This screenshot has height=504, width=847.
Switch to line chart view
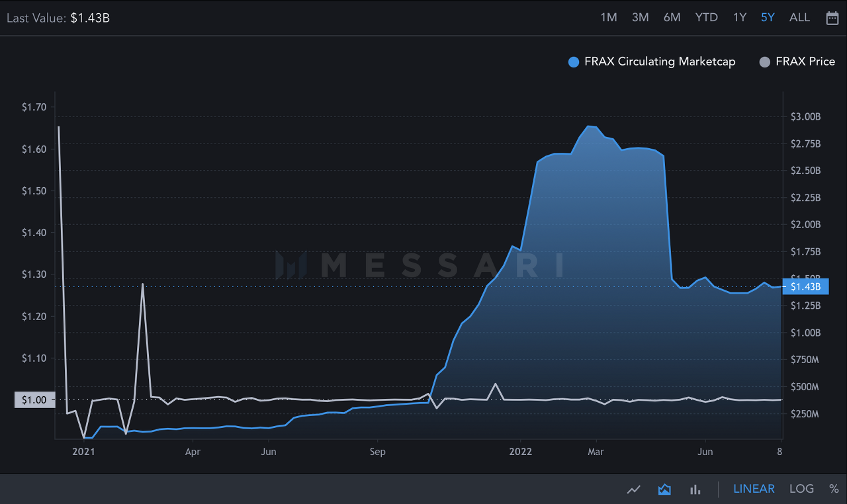tap(634, 489)
